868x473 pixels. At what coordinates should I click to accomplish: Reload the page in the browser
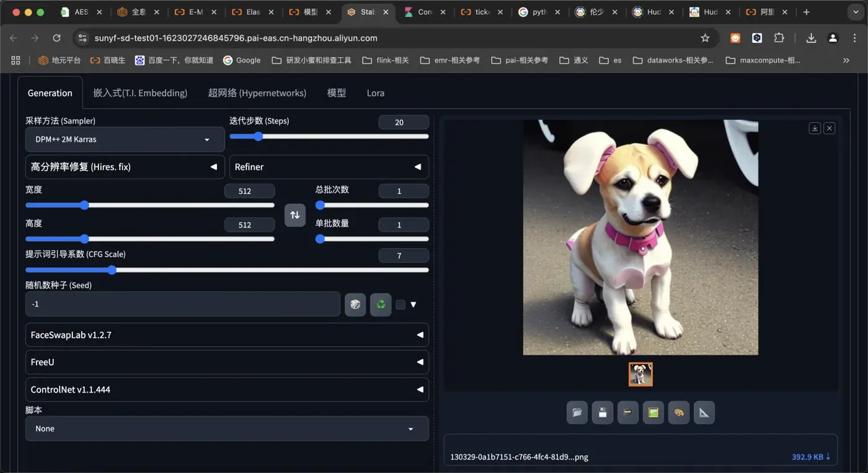point(56,38)
